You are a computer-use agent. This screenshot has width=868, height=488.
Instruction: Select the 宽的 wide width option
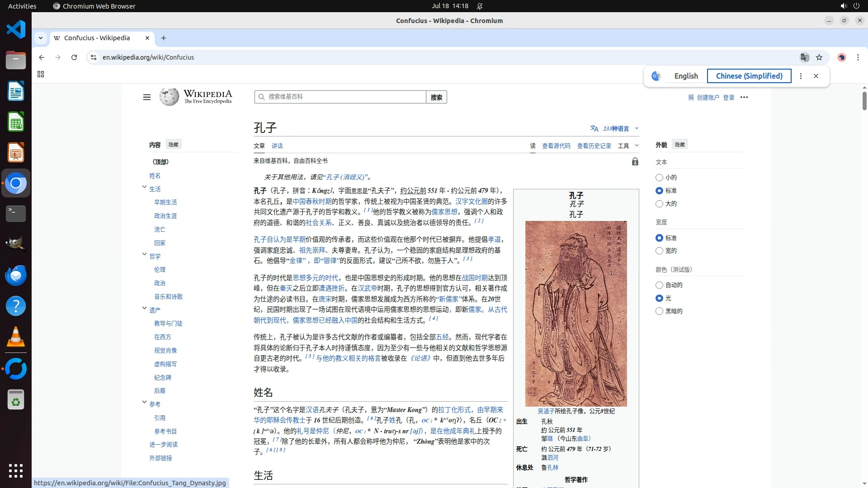659,251
